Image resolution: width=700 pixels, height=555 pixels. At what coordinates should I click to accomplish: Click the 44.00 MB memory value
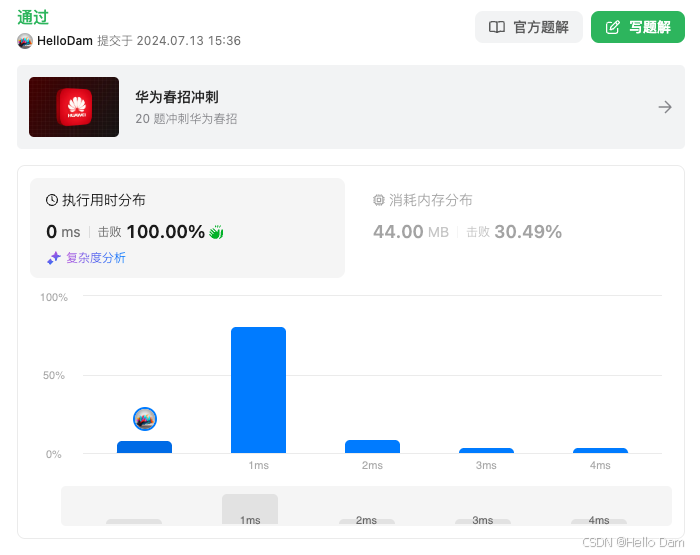click(x=411, y=232)
